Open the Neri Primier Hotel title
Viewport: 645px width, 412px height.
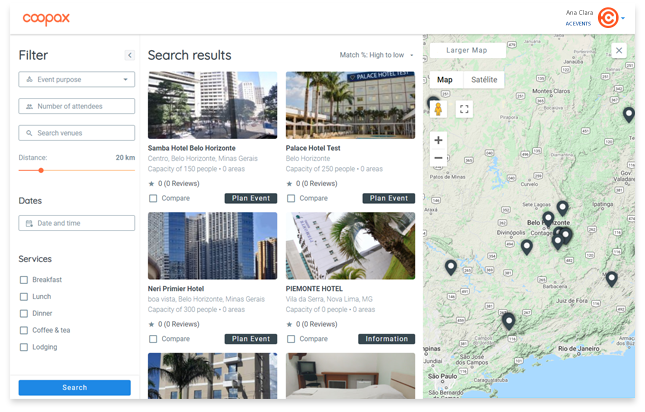click(x=176, y=289)
